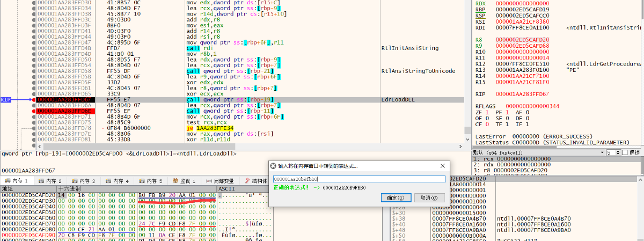The image size is (644, 241).
Task: Switch to the 内存 2 dump tab
Action: (49, 181)
